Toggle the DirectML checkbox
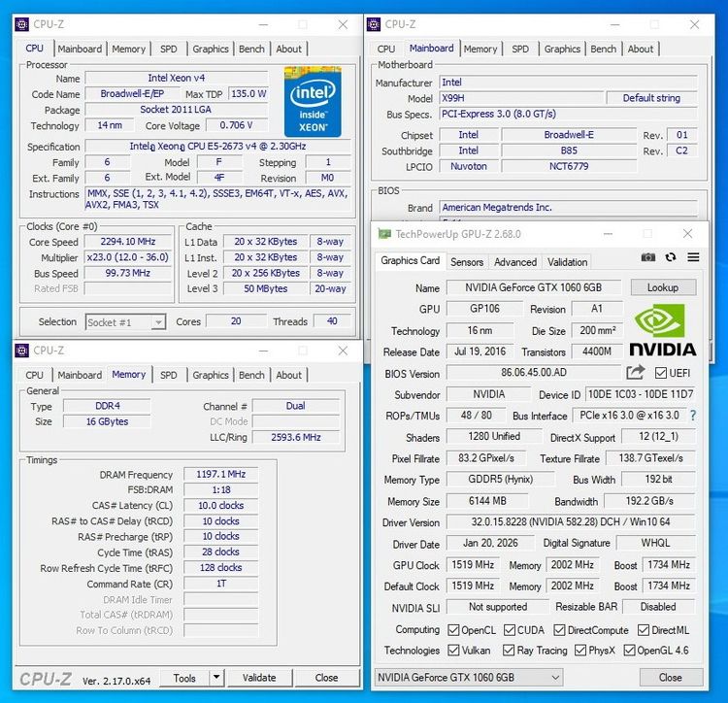 coord(643,630)
